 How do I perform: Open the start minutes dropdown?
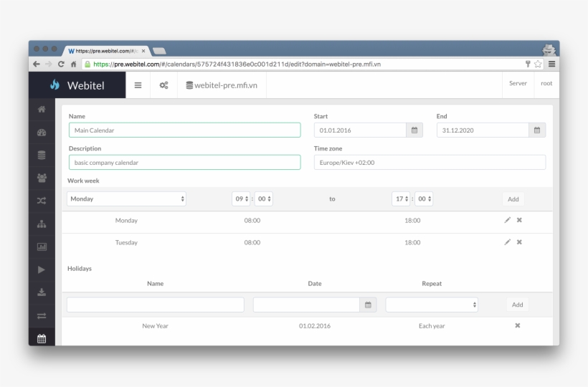pyautogui.click(x=264, y=199)
